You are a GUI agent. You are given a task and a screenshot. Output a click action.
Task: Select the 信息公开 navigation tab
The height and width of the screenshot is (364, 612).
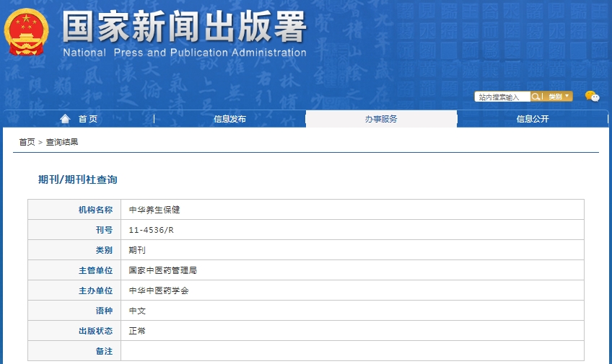tap(533, 119)
